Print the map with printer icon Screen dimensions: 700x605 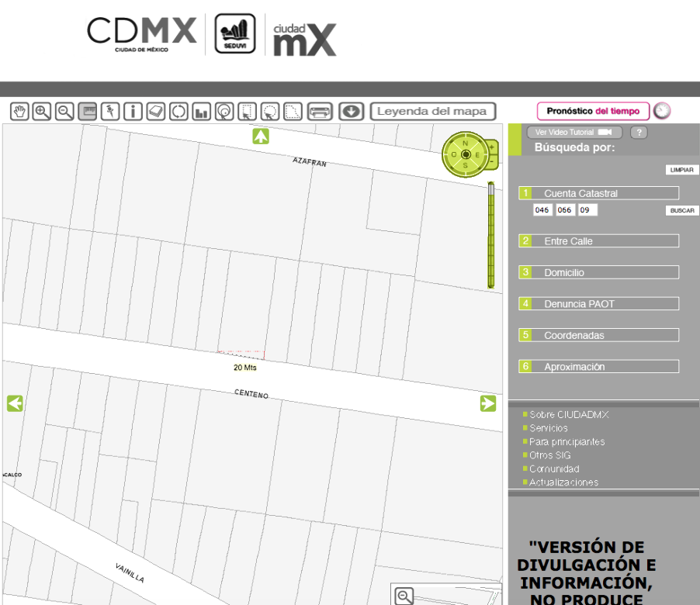(x=320, y=112)
